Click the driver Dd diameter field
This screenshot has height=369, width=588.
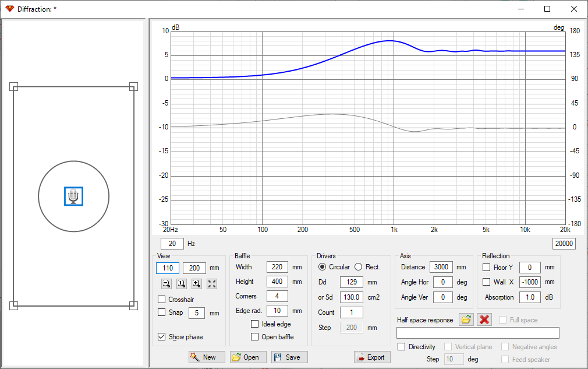coord(352,282)
